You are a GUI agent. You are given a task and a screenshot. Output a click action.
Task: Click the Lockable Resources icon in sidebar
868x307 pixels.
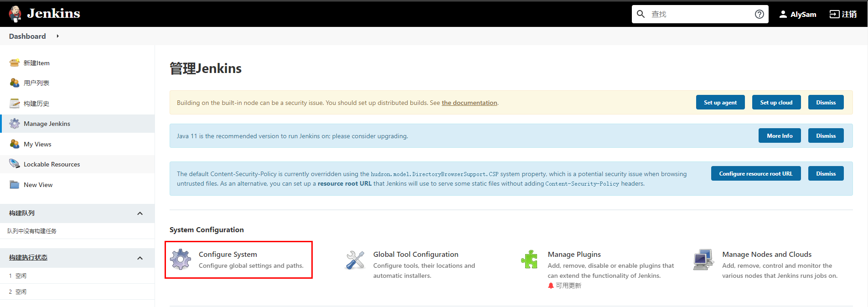(x=15, y=164)
